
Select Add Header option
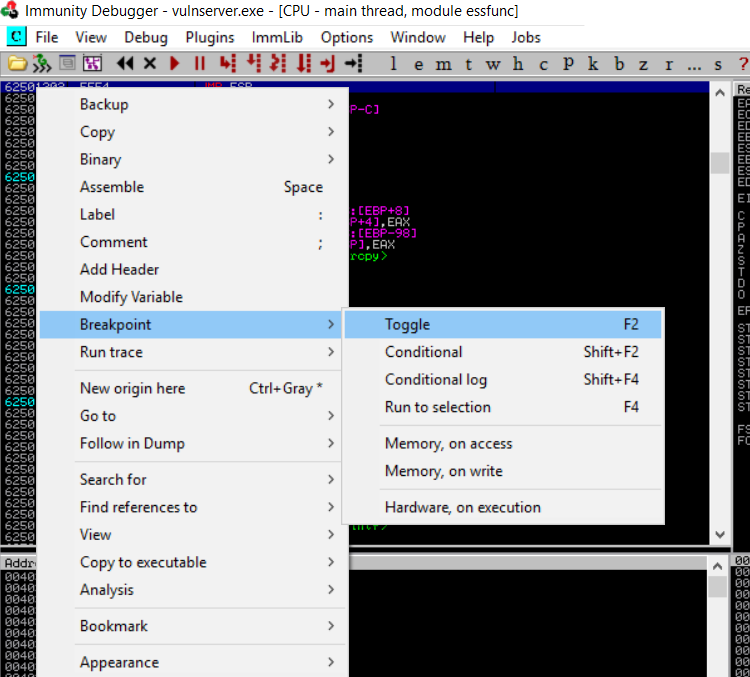tap(190, 269)
